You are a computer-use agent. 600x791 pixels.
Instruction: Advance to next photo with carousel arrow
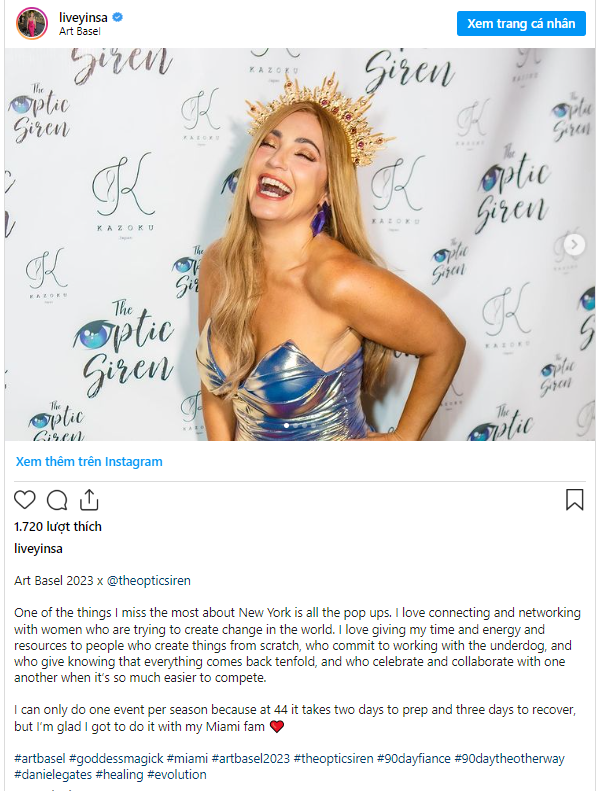574,245
